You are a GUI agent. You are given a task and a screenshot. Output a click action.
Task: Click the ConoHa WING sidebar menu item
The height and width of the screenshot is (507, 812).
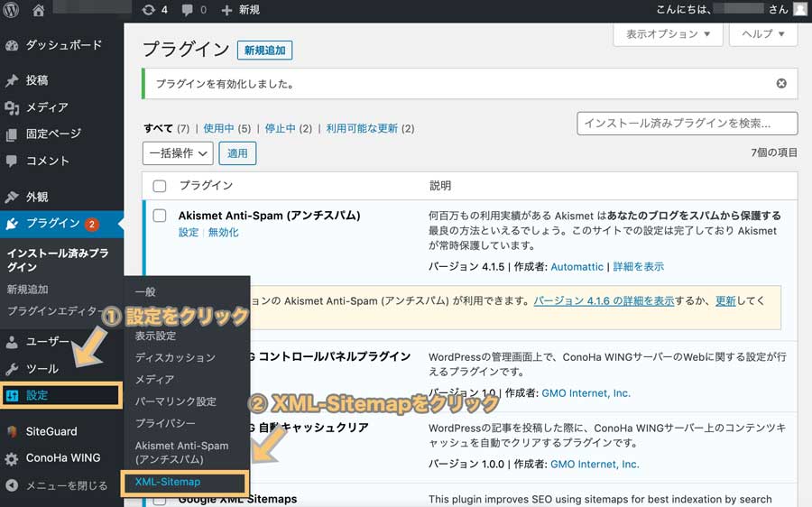(61, 458)
